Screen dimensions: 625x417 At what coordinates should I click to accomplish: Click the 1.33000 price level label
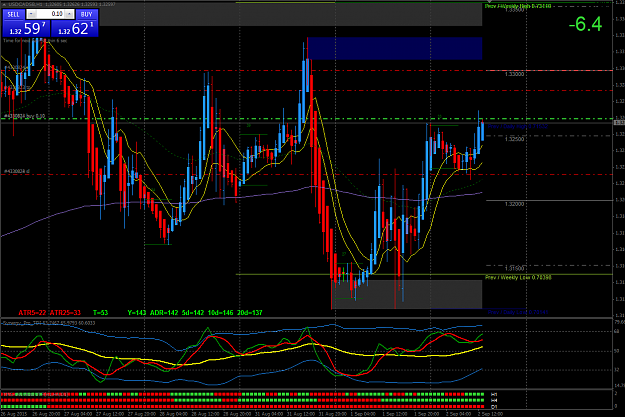[x=515, y=75]
